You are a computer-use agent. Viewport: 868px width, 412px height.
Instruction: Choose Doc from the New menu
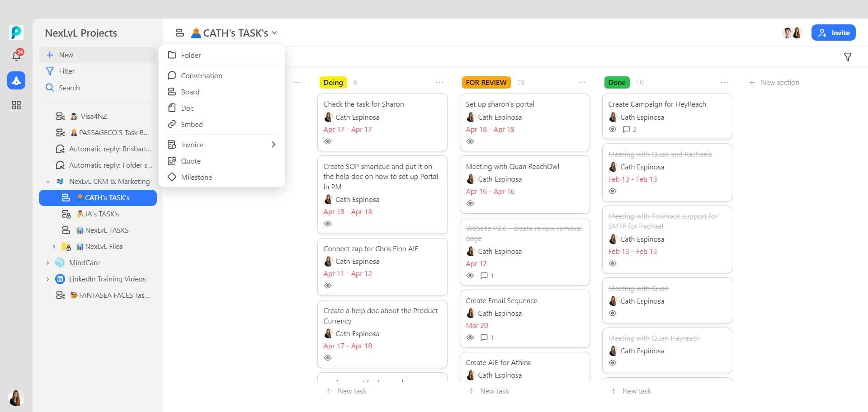187,108
